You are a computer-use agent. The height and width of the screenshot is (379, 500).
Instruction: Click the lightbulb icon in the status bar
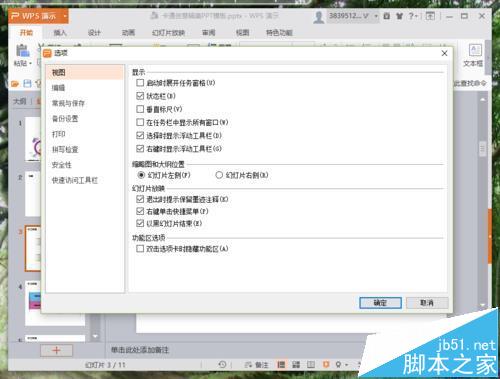point(338,365)
